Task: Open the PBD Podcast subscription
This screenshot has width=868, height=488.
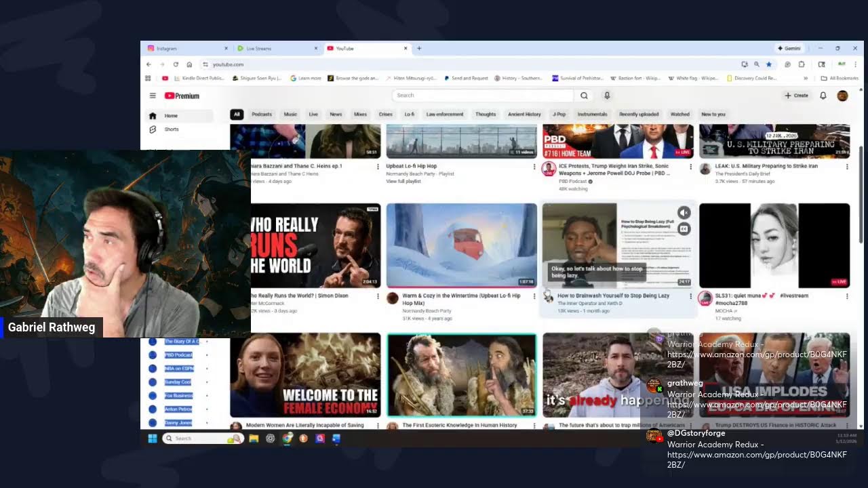Action: click(x=178, y=355)
